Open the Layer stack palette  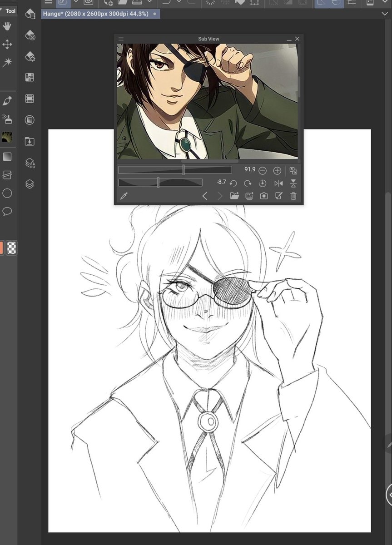(x=30, y=184)
